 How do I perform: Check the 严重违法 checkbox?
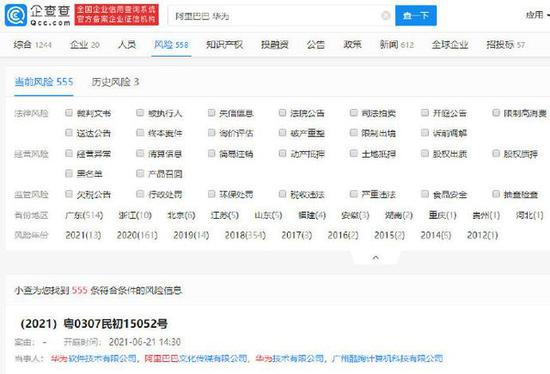(x=354, y=194)
